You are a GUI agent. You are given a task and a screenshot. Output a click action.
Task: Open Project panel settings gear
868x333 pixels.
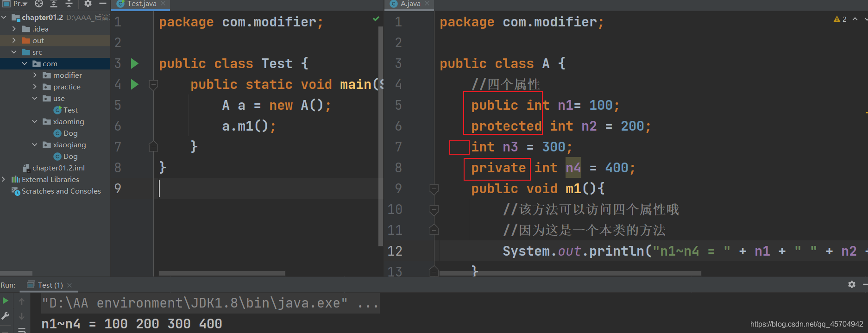[88, 4]
